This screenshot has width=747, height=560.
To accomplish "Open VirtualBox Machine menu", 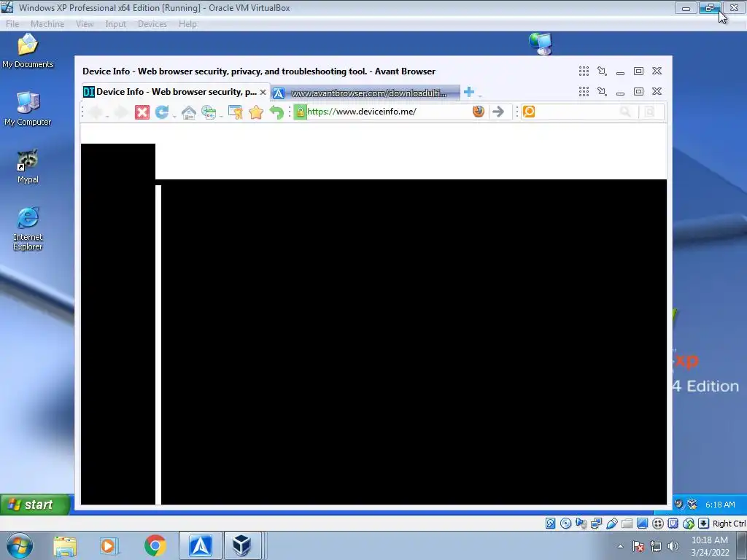I will (47, 24).
